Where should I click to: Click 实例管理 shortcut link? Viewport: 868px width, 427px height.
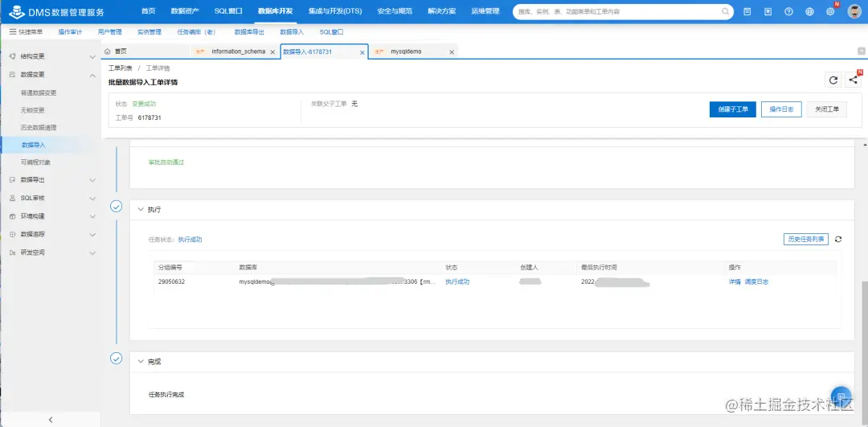tap(149, 32)
